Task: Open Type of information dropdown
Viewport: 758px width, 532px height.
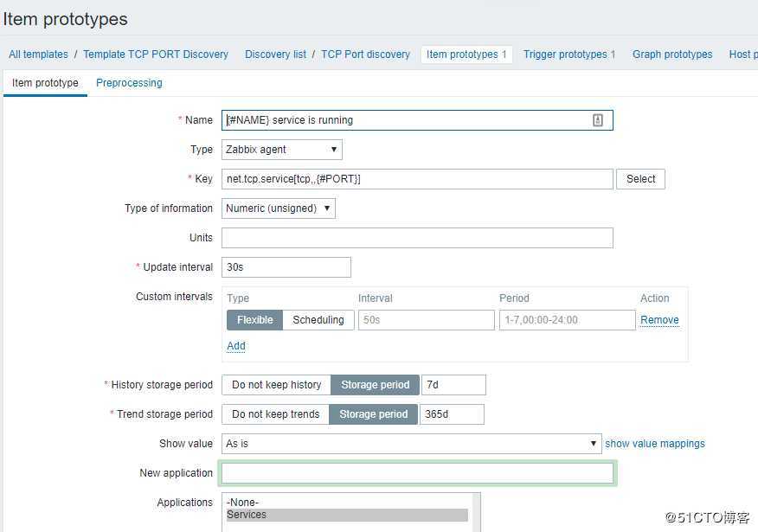Action: (x=279, y=208)
